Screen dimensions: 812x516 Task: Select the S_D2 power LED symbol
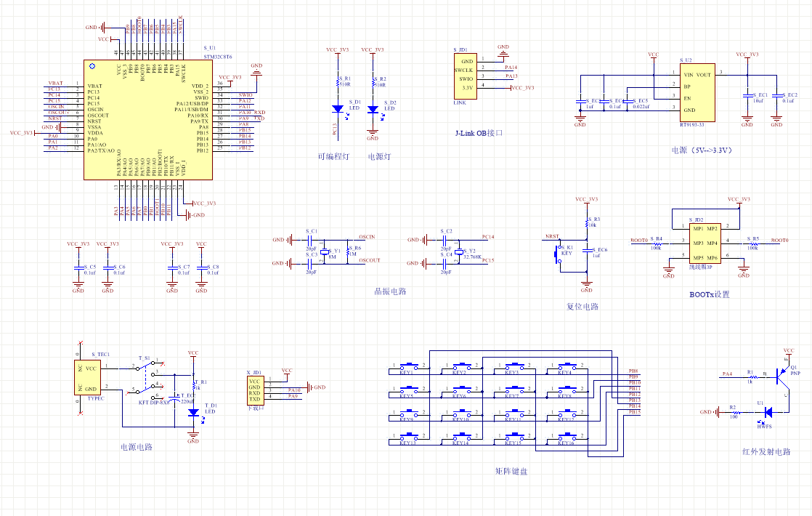373,109
